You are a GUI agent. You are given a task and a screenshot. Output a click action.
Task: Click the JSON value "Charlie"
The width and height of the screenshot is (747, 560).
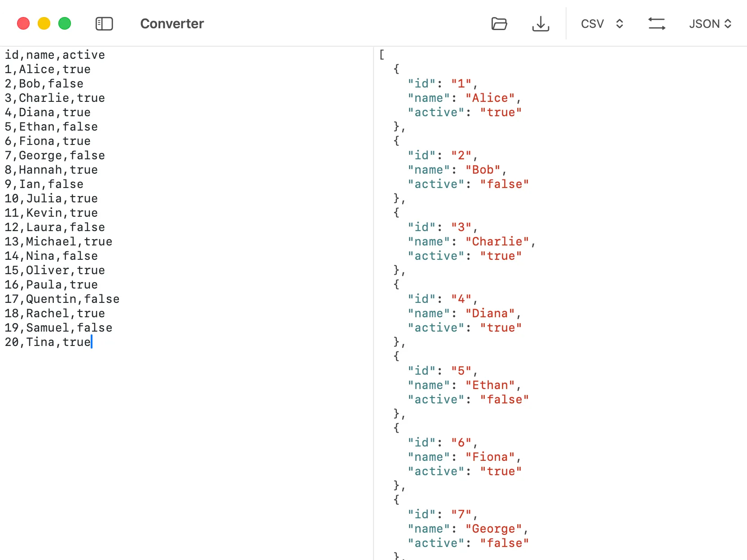[497, 241]
